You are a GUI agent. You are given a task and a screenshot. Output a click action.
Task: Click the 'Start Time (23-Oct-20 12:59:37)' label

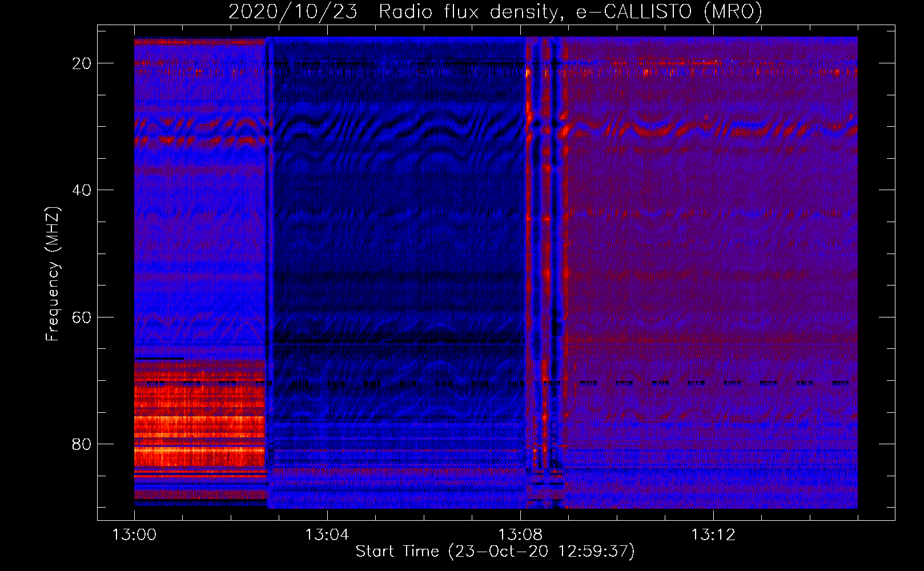(x=495, y=552)
